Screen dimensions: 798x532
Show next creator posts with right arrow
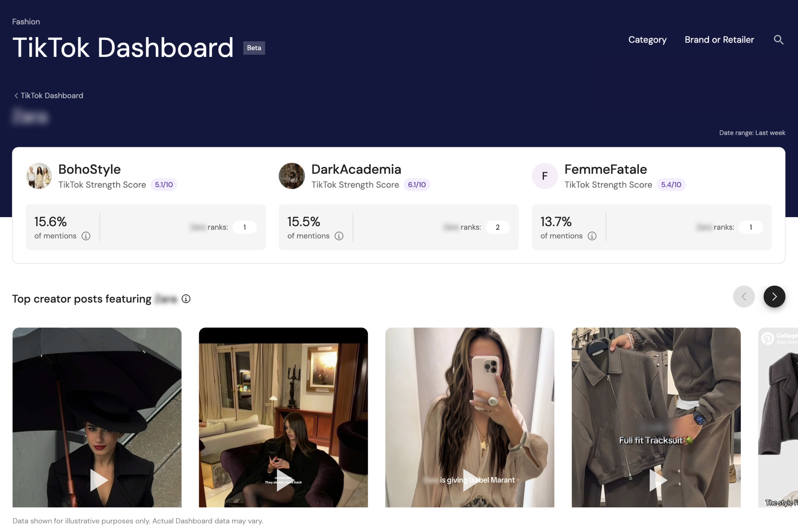774,297
